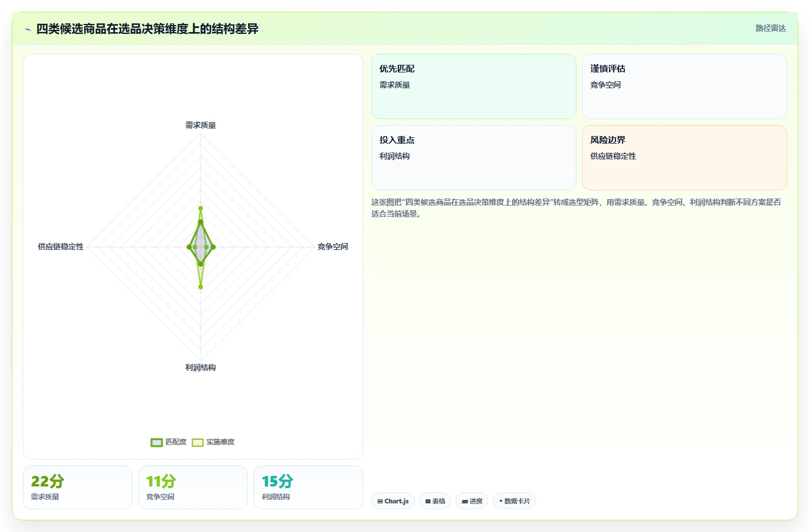Click the 供应链稳定性 radar axis label

click(x=61, y=246)
